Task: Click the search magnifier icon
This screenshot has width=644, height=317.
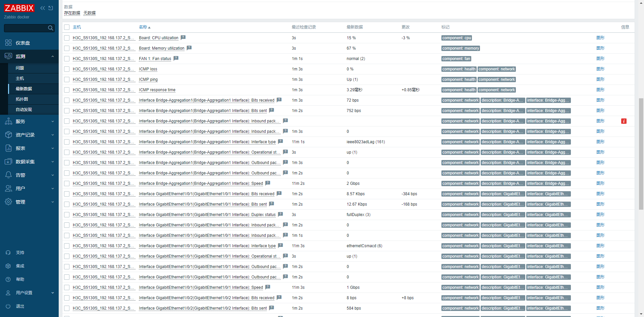Action: point(51,28)
